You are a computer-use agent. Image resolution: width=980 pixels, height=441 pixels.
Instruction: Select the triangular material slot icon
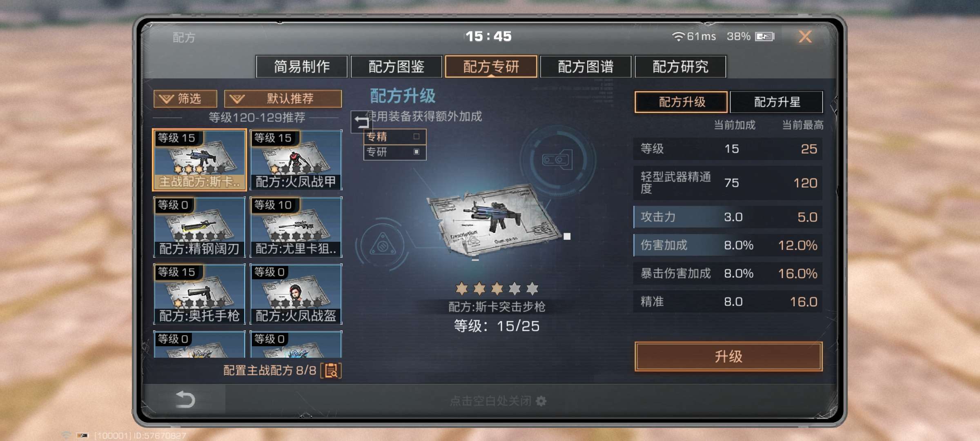[383, 245]
